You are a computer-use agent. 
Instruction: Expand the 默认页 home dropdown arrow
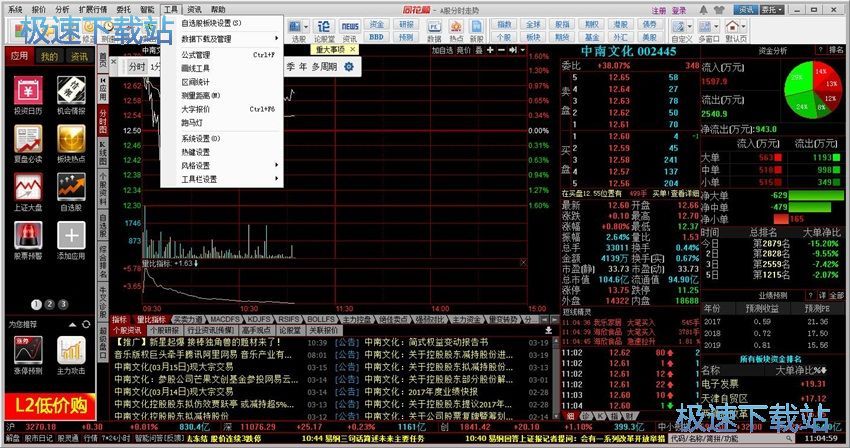click(x=743, y=26)
